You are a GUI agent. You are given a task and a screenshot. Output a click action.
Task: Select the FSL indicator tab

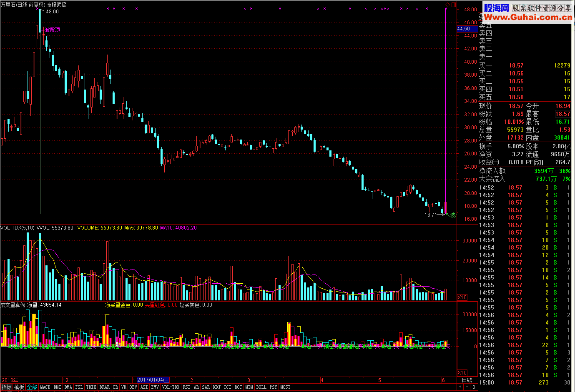pos(79,387)
